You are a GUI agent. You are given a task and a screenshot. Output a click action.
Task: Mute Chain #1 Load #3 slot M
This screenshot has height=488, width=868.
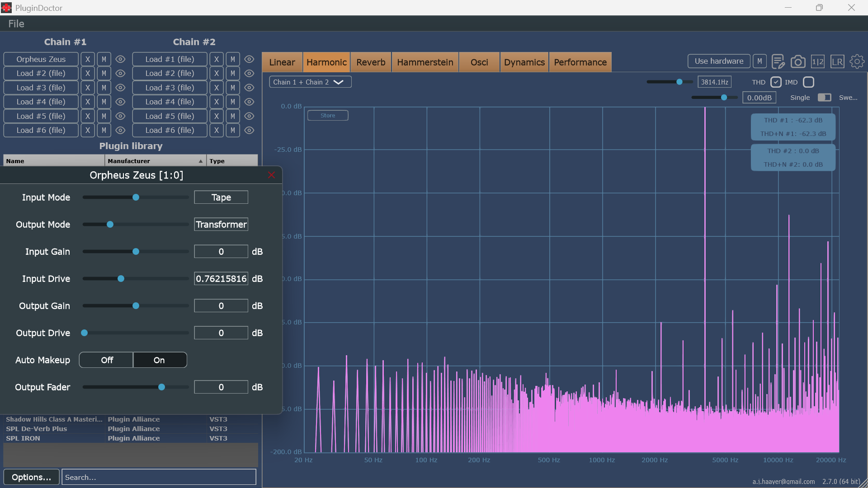(x=104, y=88)
